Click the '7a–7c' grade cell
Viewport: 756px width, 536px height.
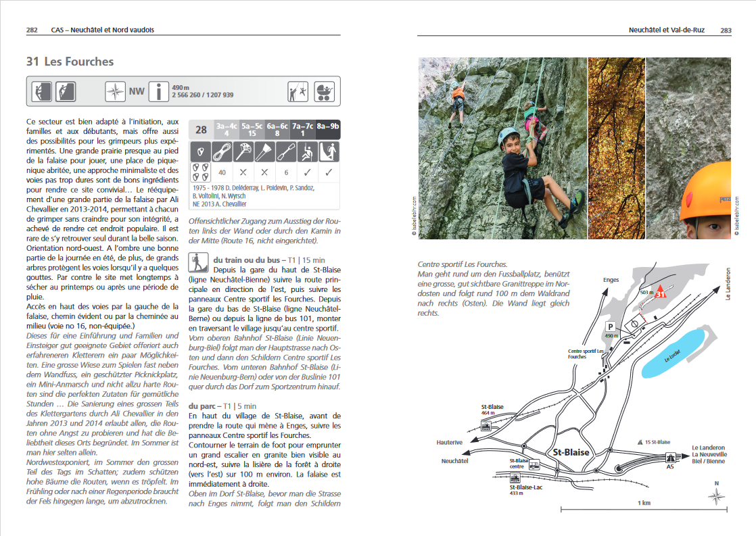point(303,130)
